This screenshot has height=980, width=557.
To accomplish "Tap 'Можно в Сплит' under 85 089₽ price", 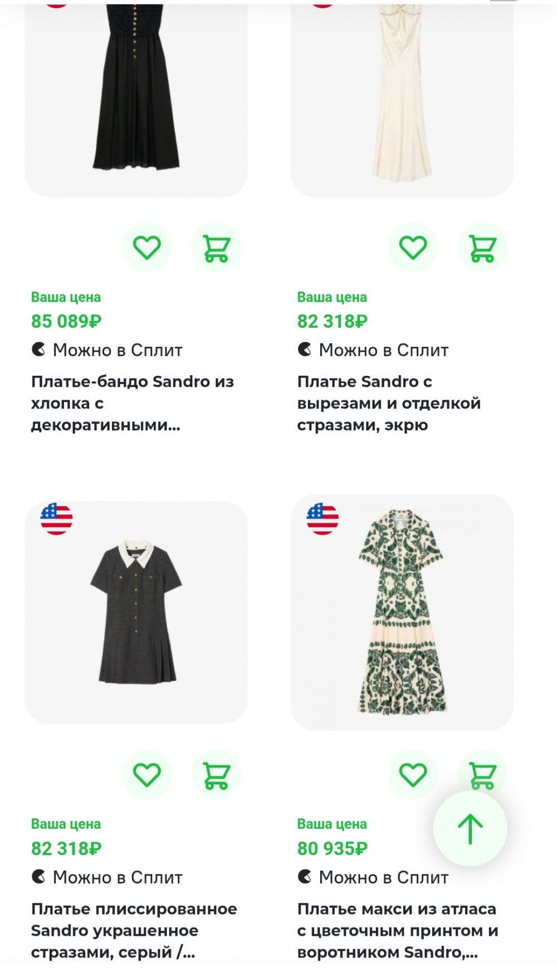I will tap(107, 350).
